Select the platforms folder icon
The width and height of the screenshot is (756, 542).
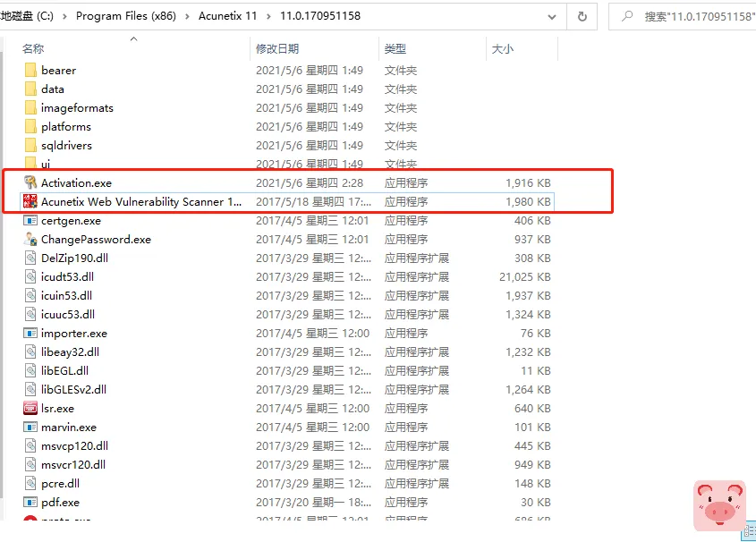[30, 127]
